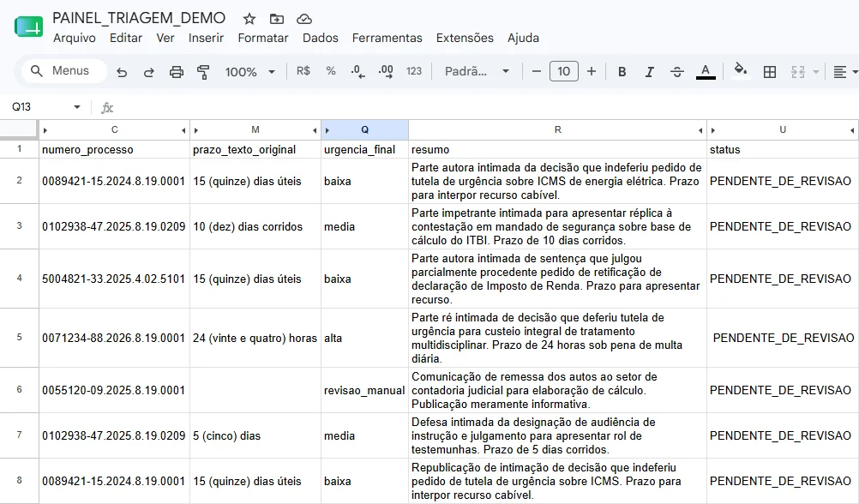Open the Editar menu
The width and height of the screenshot is (859, 504).
coord(125,38)
